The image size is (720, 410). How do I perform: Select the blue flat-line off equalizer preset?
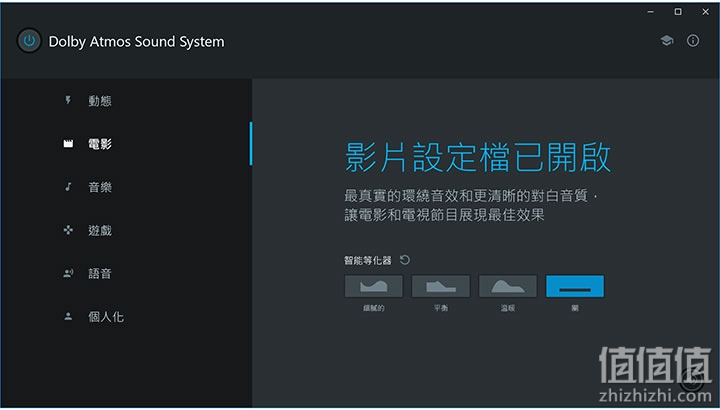574,286
